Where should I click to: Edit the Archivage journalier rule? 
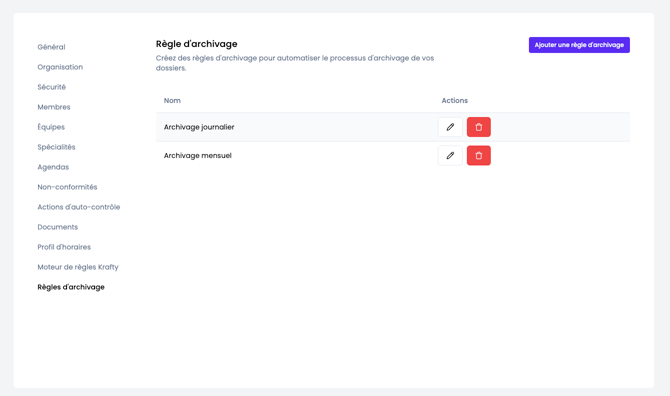coord(450,127)
